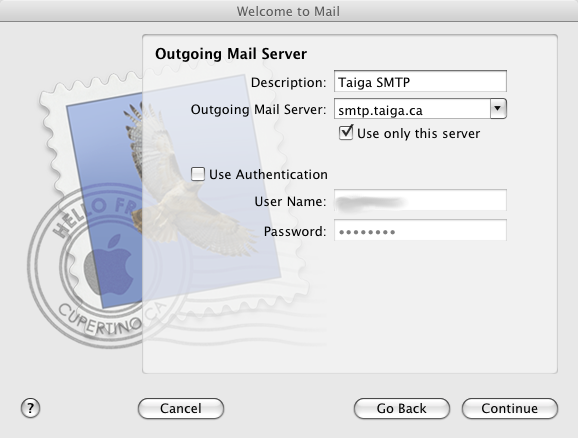The width and height of the screenshot is (578, 438).
Task: Click the Outgoing Mail Server heading
Action: 231,54
